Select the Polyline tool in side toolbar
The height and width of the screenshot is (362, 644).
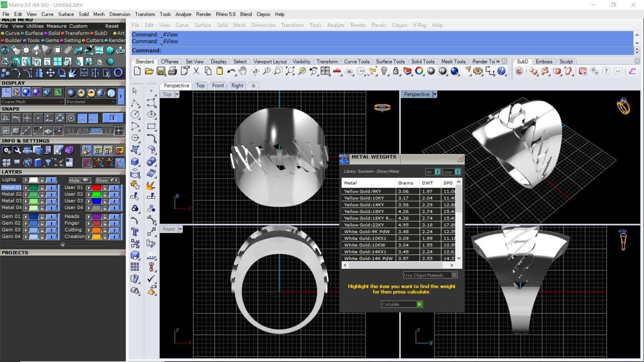(x=135, y=103)
